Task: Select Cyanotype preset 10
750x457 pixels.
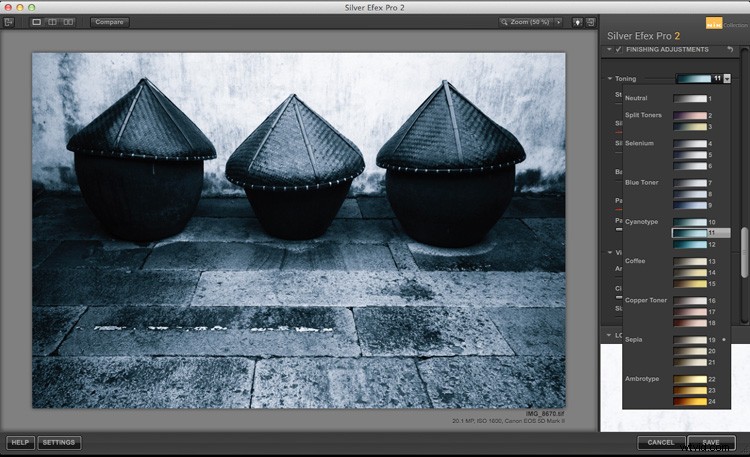Action: pyautogui.click(x=690, y=222)
